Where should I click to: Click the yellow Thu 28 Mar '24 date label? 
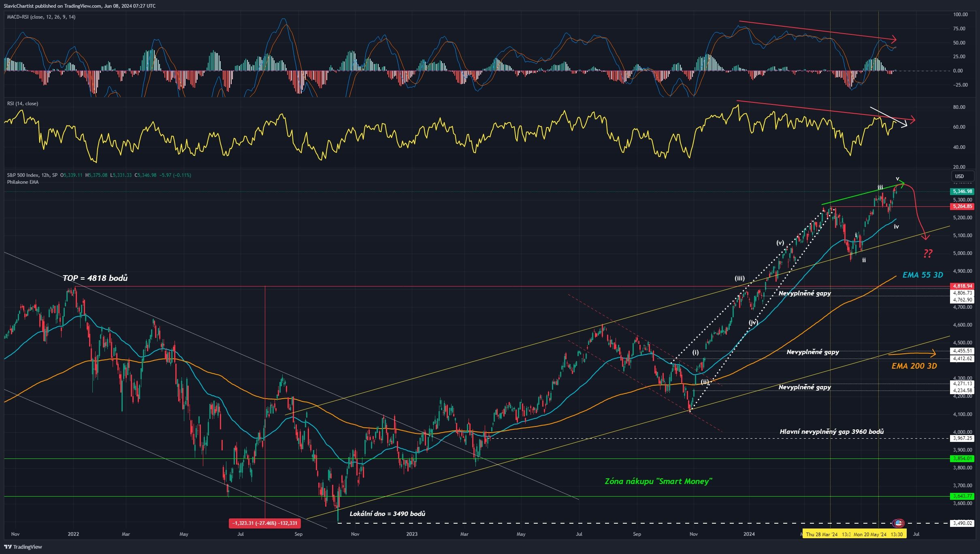tap(826, 535)
